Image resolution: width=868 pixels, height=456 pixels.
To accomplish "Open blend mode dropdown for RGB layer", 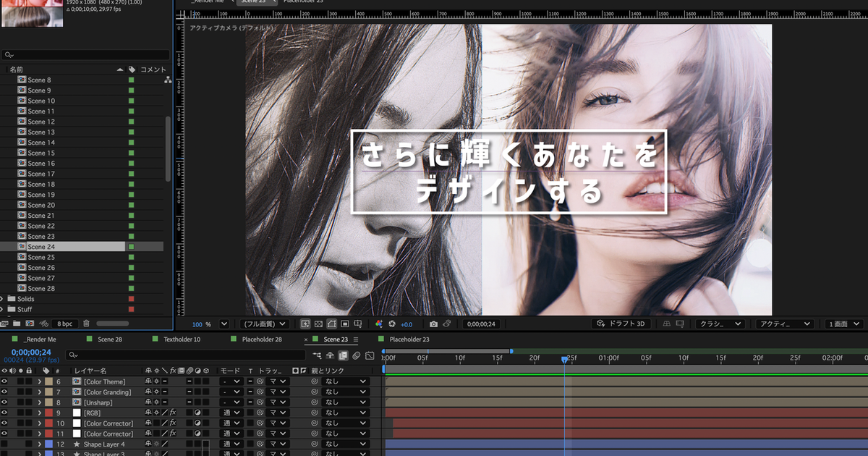I will (x=231, y=413).
